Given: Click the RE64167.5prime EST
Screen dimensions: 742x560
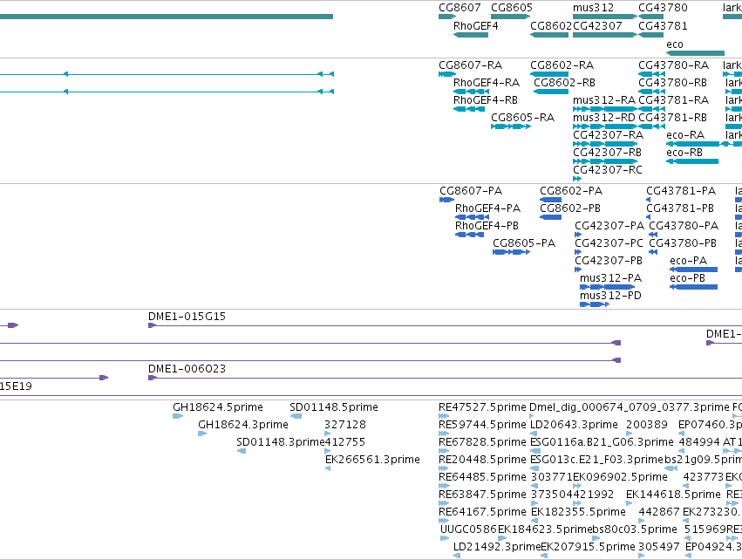Looking at the screenshot, I should tap(444, 521).
